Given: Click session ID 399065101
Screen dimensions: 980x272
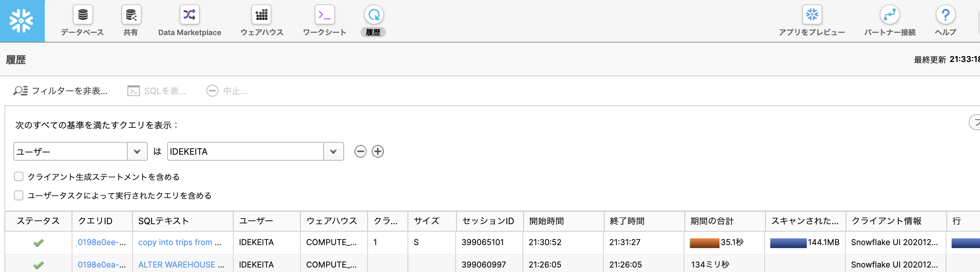Looking at the screenshot, I should 483,242.
